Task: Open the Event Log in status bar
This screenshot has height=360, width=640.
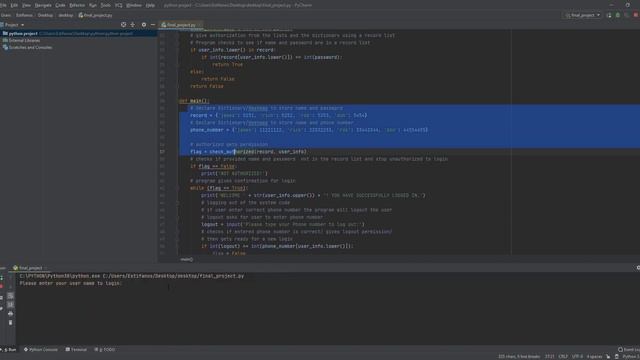Action: [629, 350]
